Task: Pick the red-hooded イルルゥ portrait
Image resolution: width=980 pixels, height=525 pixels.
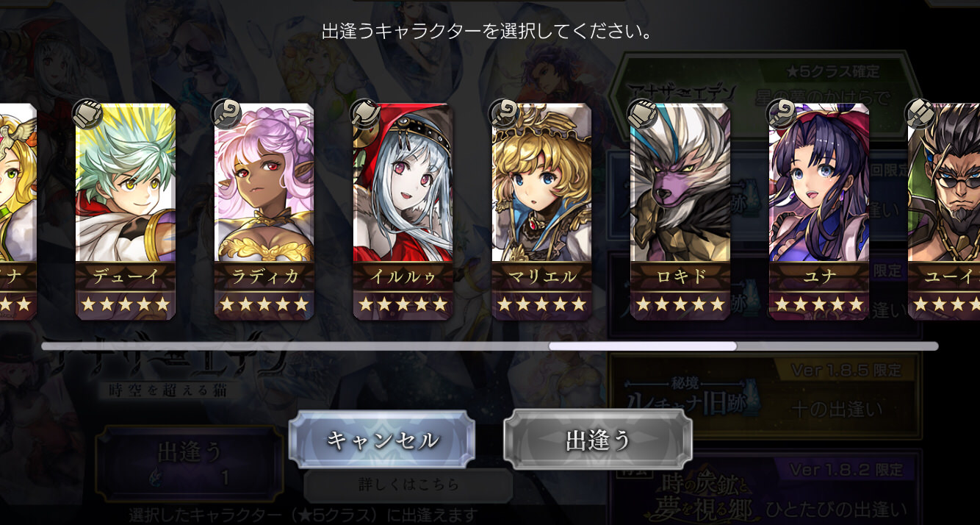Action: coord(403,212)
